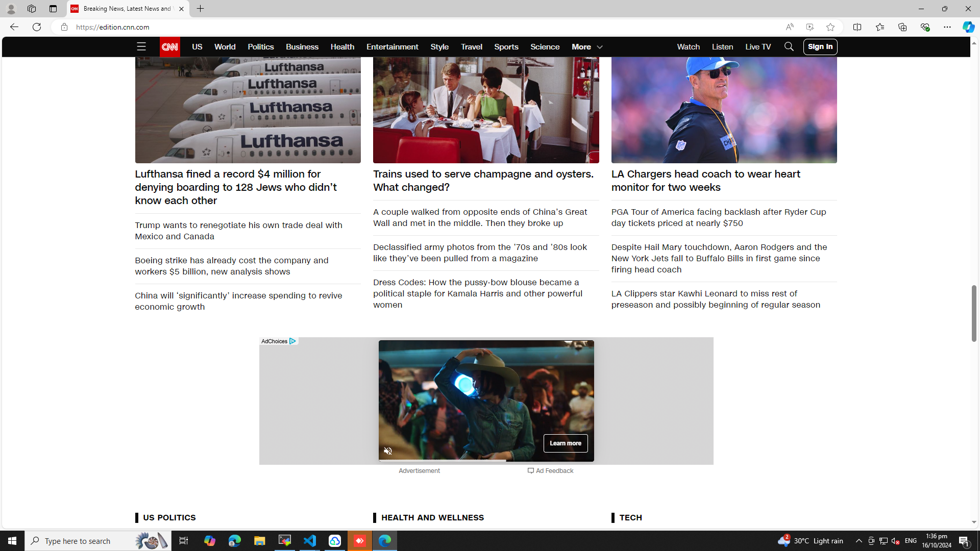This screenshot has width=980, height=551.
Task: Show hidden icons chevron in system tray
Action: [x=859, y=541]
